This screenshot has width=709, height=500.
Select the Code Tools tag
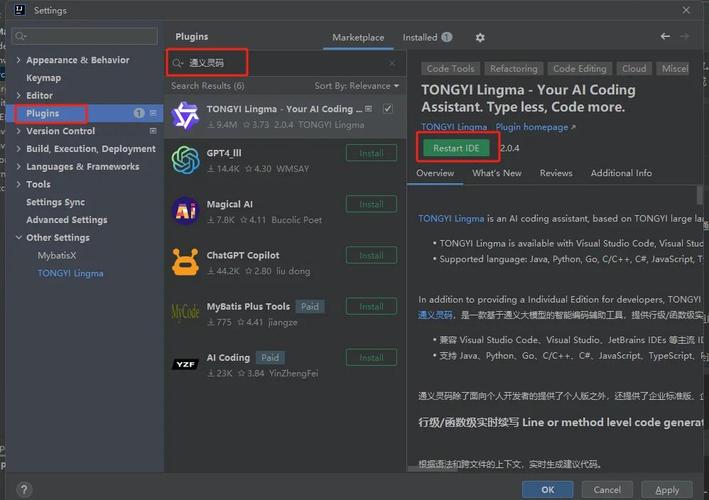click(x=450, y=69)
